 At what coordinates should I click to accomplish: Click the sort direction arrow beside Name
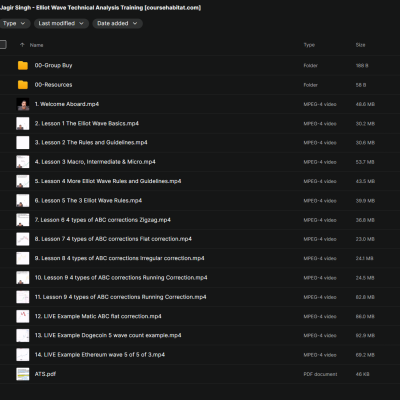22,45
